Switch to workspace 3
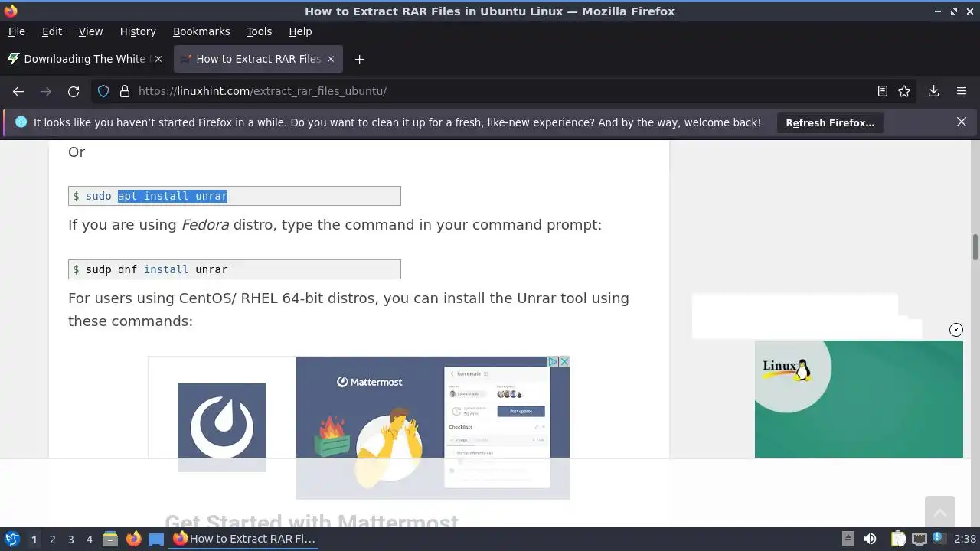The height and width of the screenshot is (551, 980). coord(70,539)
